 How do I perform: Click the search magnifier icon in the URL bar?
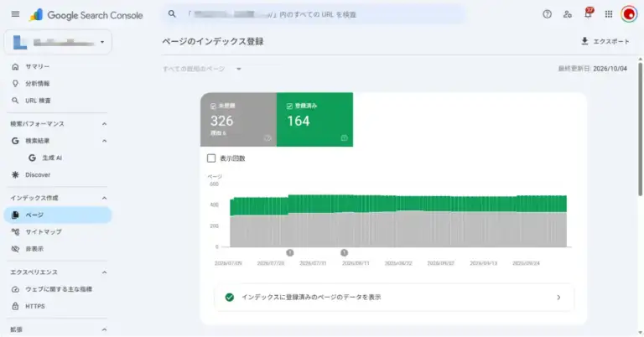click(x=172, y=14)
